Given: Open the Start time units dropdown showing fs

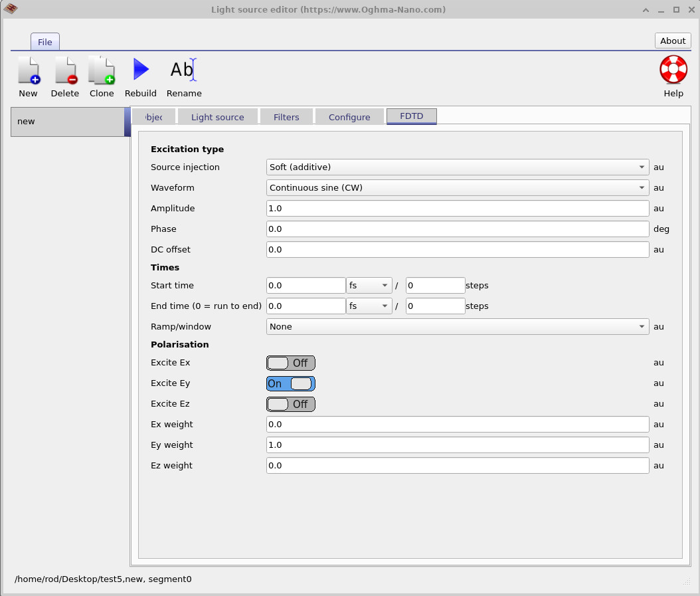Looking at the screenshot, I should coord(369,285).
